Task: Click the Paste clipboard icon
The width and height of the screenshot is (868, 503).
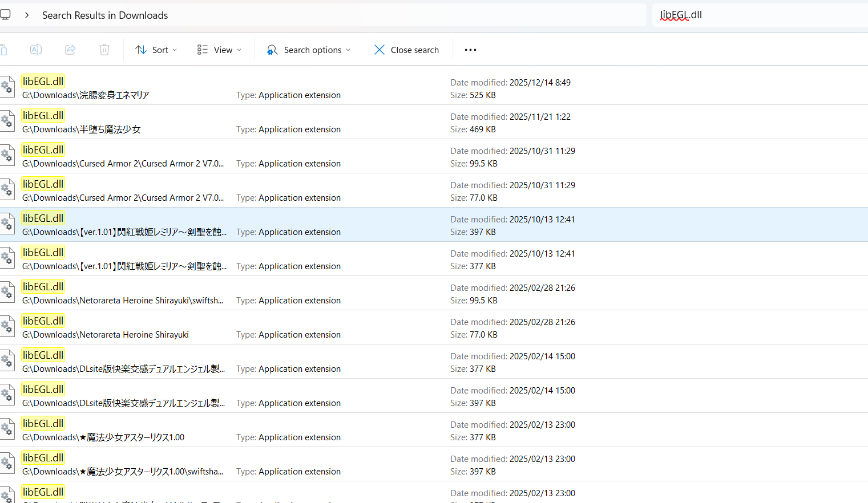Action: pyautogui.click(x=3, y=50)
